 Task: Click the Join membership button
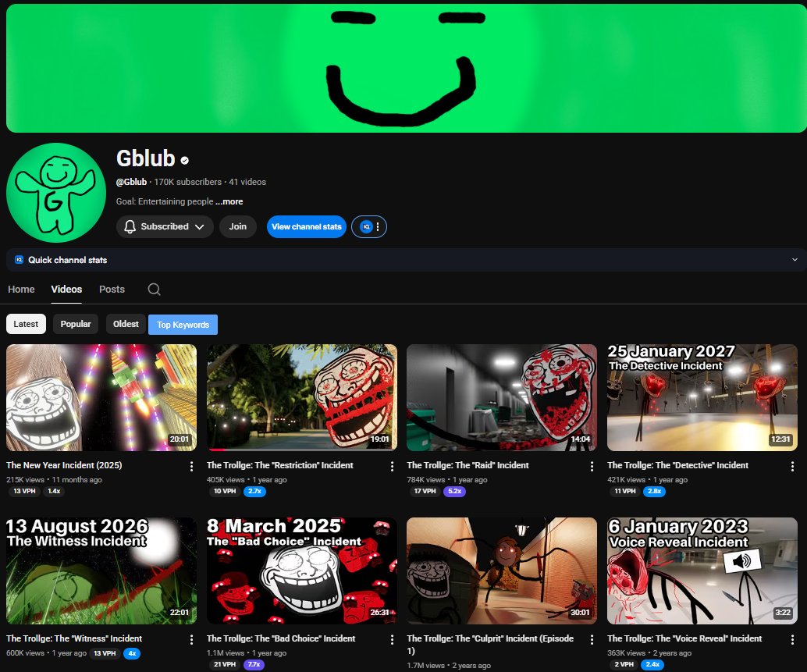pos(238,226)
